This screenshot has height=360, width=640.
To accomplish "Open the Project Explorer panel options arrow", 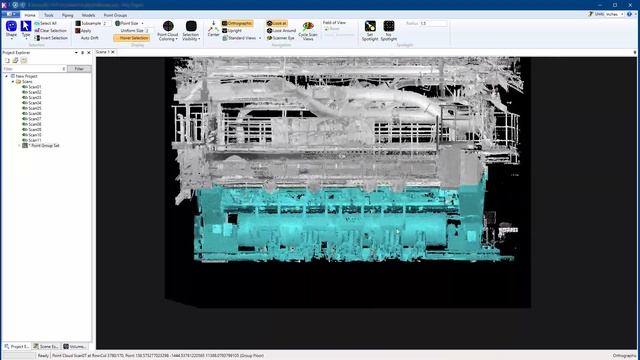I will (76, 53).
